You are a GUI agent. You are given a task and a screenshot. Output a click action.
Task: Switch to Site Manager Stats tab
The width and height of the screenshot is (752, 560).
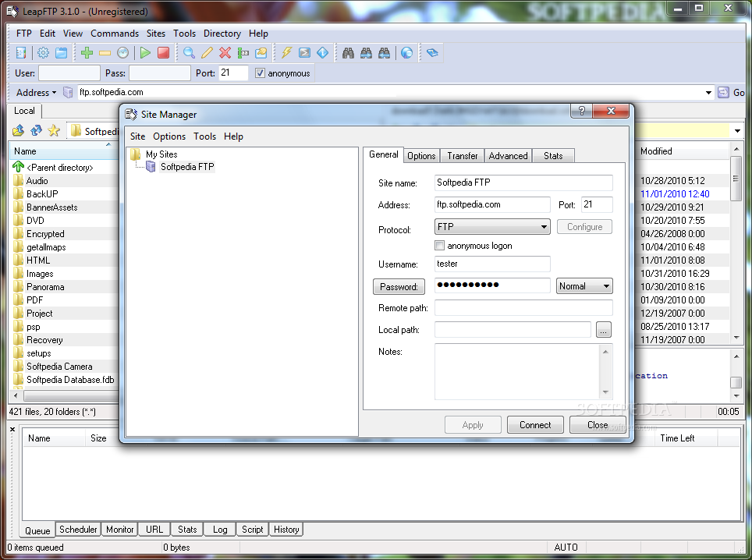(x=553, y=156)
